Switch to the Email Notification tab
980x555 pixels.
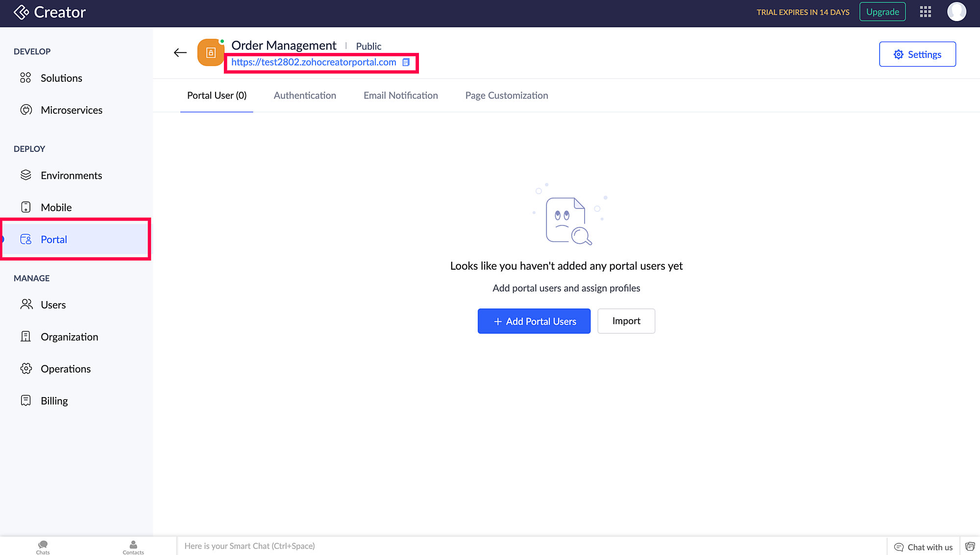(400, 96)
